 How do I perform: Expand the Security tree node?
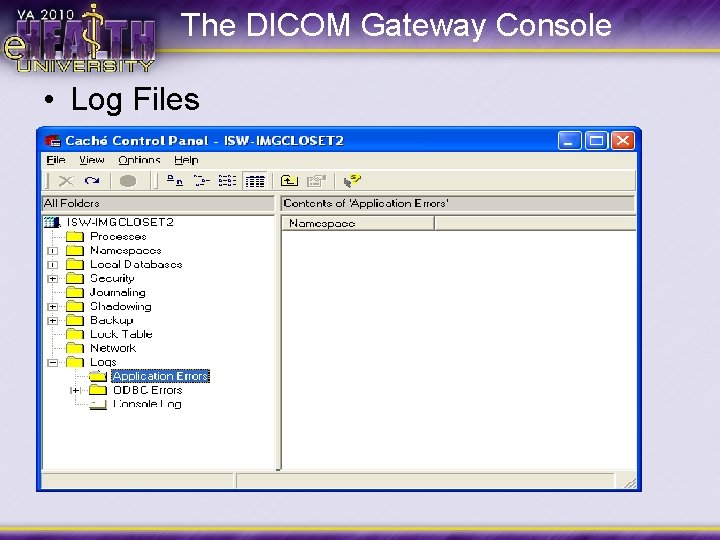tap(53, 279)
